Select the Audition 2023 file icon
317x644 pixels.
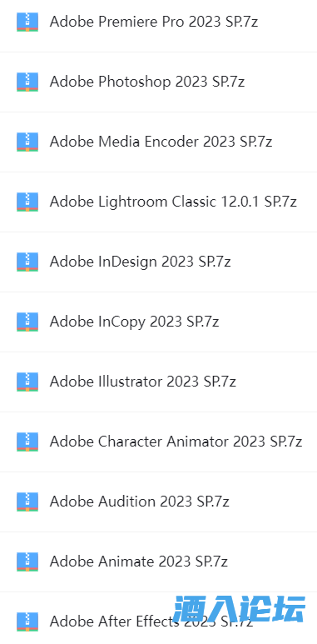(27, 502)
